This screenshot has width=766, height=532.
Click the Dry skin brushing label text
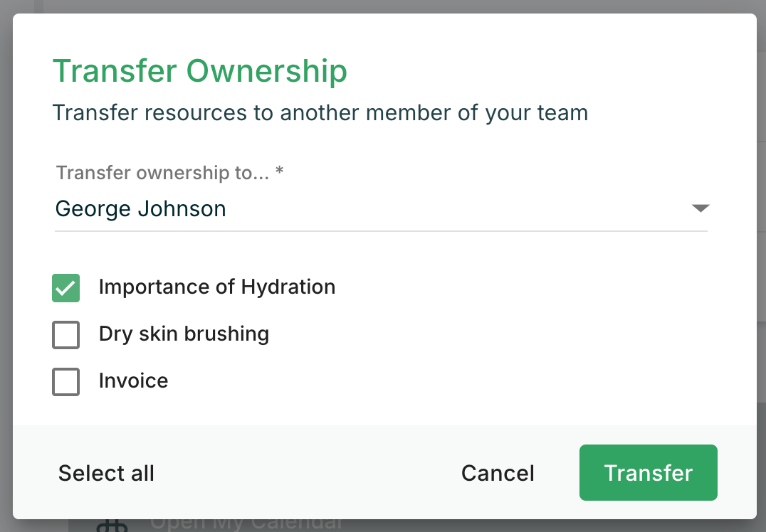[x=184, y=334]
